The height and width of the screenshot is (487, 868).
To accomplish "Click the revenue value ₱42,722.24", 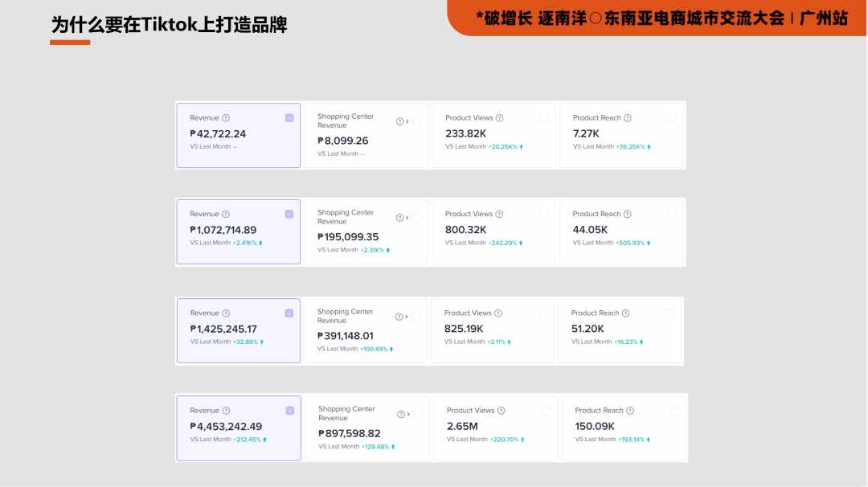I will point(218,134).
